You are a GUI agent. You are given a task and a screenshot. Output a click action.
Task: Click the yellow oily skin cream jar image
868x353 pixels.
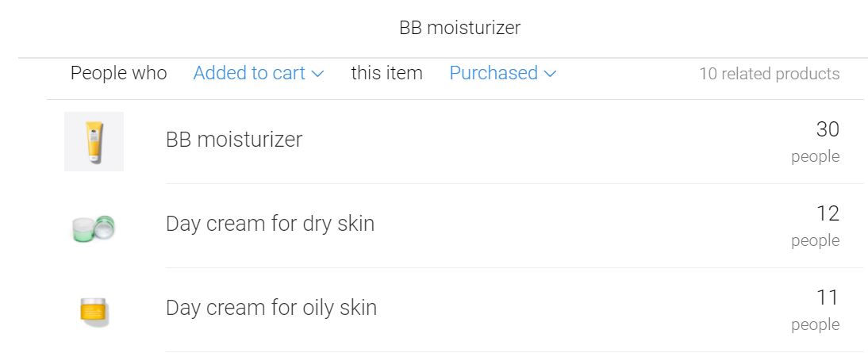point(94,310)
